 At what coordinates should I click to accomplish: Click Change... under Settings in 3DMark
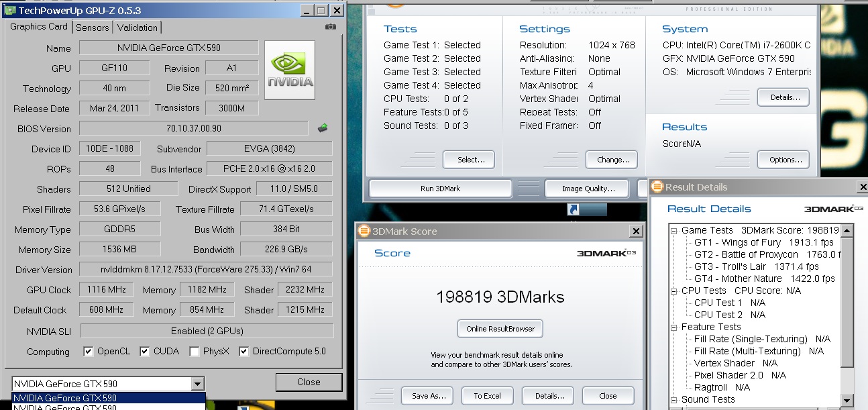click(x=613, y=160)
